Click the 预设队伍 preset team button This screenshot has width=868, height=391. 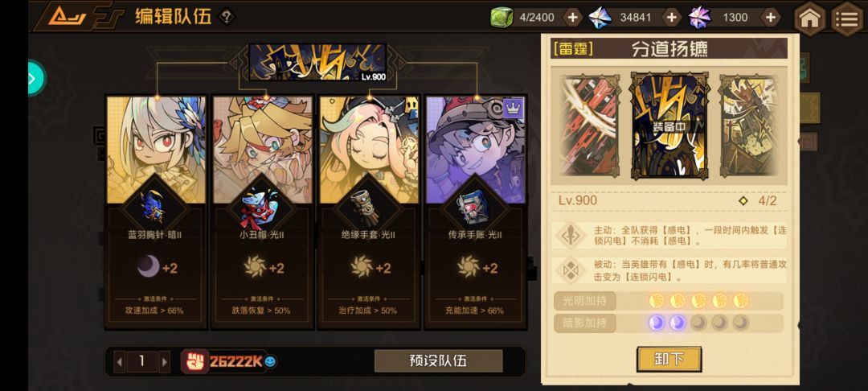click(439, 361)
